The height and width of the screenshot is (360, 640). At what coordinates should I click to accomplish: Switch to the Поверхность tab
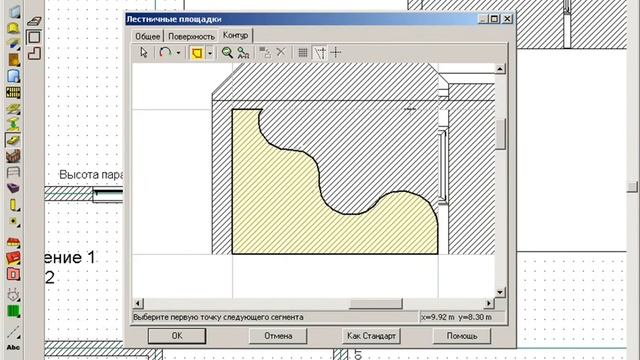click(191, 36)
